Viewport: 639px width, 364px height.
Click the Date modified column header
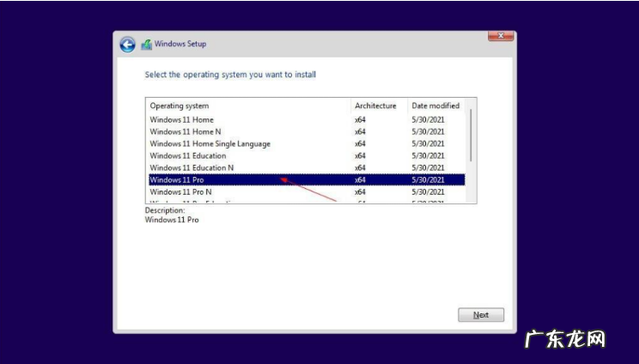436,106
